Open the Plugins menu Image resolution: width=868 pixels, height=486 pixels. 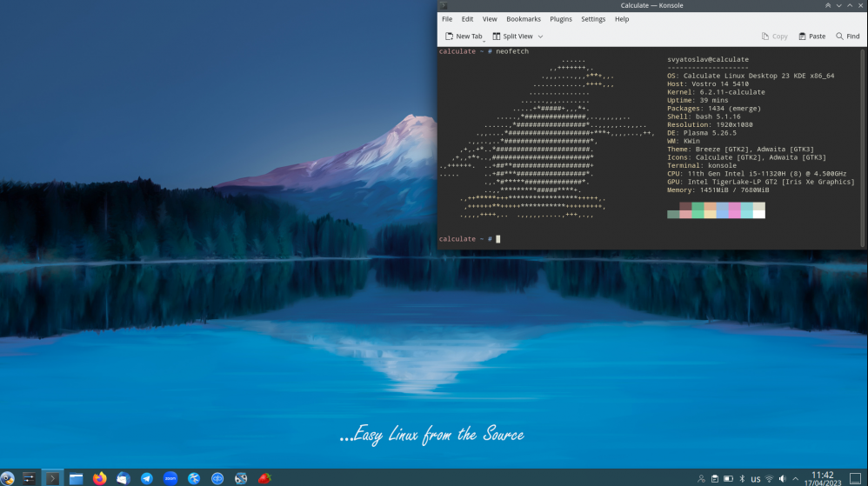[561, 19]
